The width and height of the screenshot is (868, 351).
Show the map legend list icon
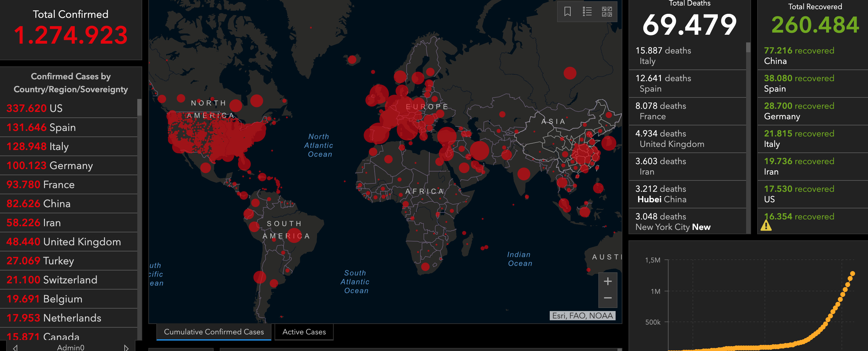[x=587, y=12]
